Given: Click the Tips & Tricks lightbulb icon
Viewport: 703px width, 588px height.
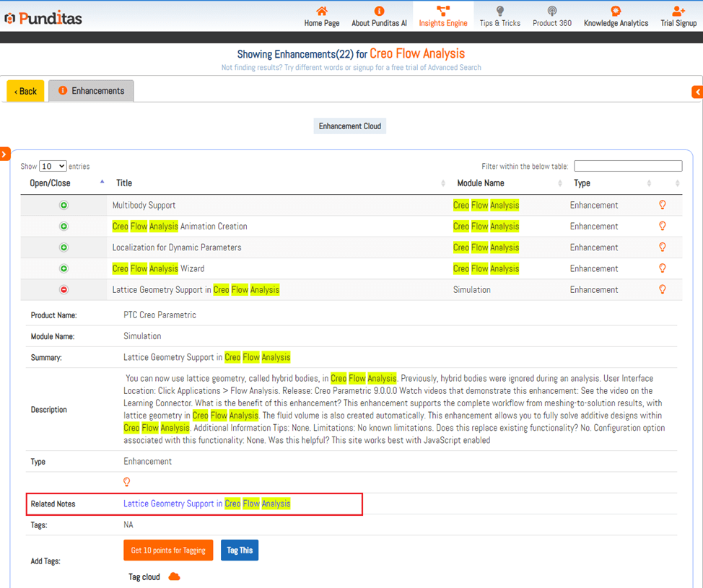Looking at the screenshot, I should click(x=499, y=11).
